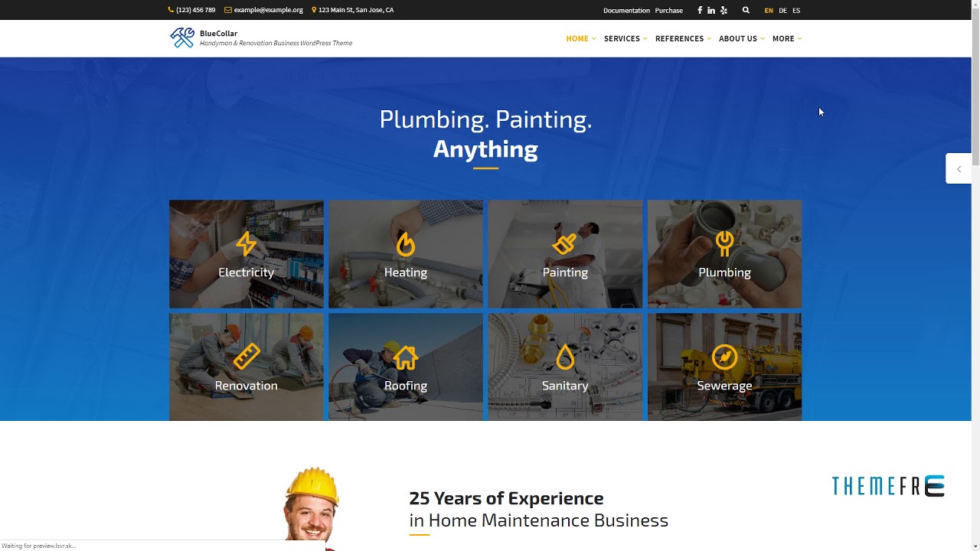The image size is (980, 551).
Task: Open the Plumbing wrench service tile
Action: tap(724, 254)
